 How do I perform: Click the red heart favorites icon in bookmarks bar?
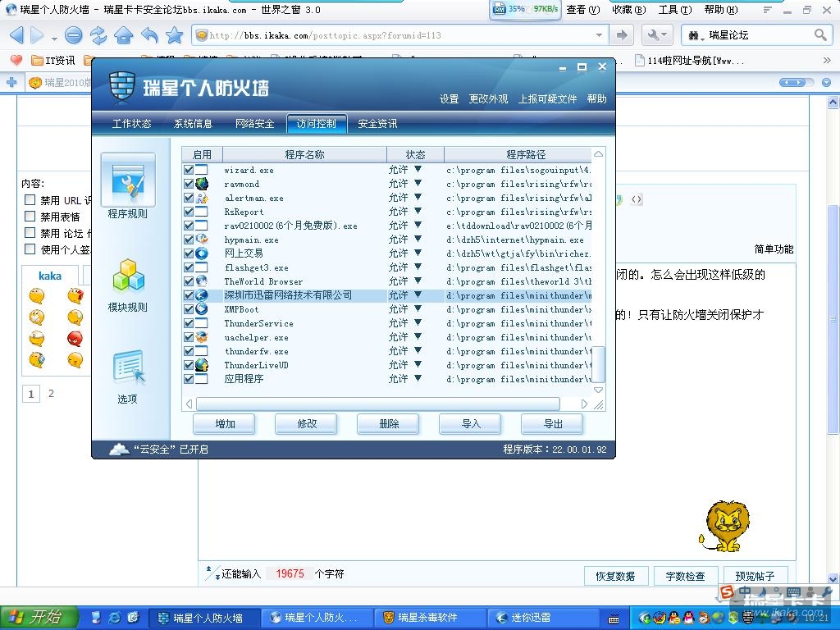point(16,60)
